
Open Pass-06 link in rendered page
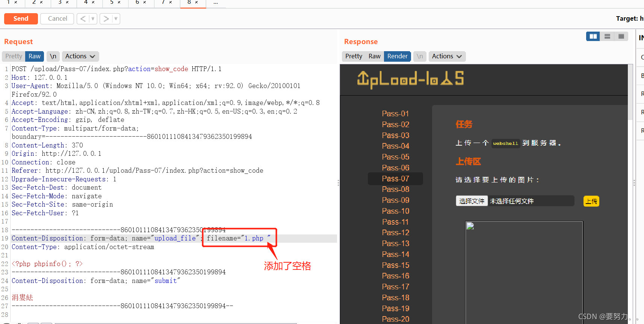pyautogui.click(x=395, y=168)
